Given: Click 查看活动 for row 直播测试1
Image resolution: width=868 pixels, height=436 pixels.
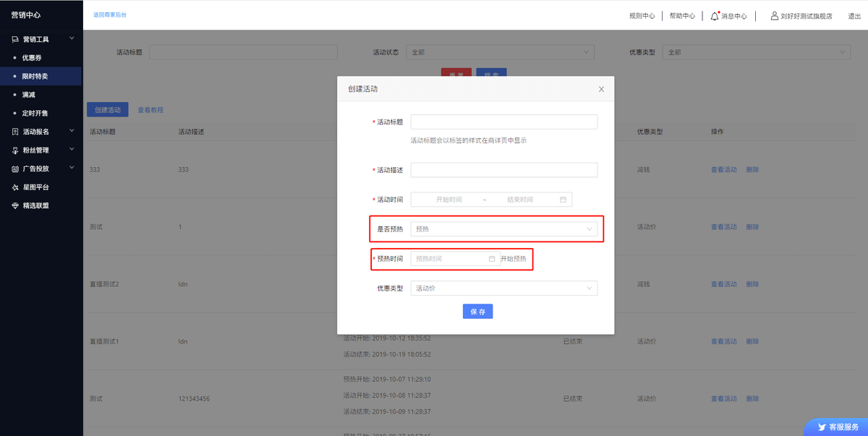Looking at the screenshot, I should click(723, 341).
